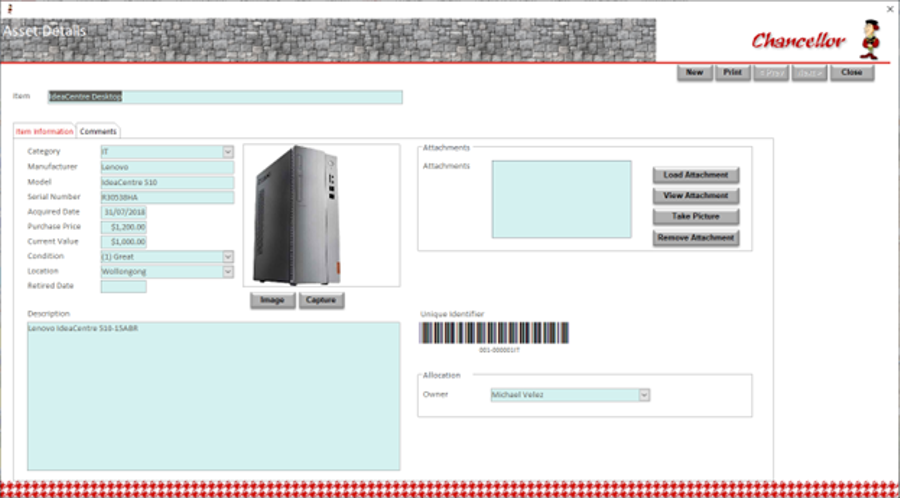Expand the Location dropdown
The height and width of the screenshot is (498, 900).
coord(228,271)
